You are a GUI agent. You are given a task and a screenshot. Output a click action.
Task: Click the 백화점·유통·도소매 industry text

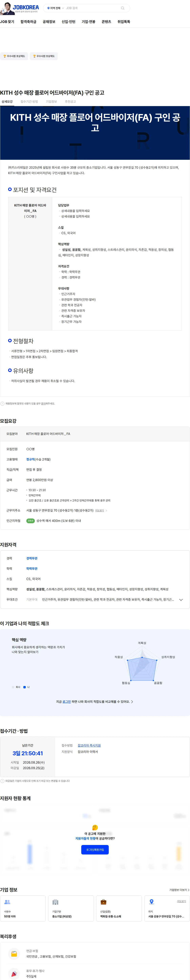[111, 916]
